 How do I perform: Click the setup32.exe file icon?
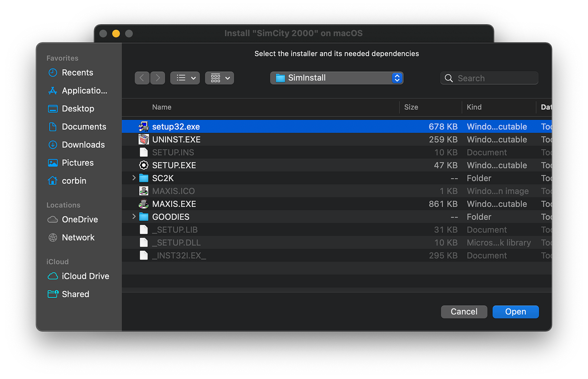(x=144, y=126)
